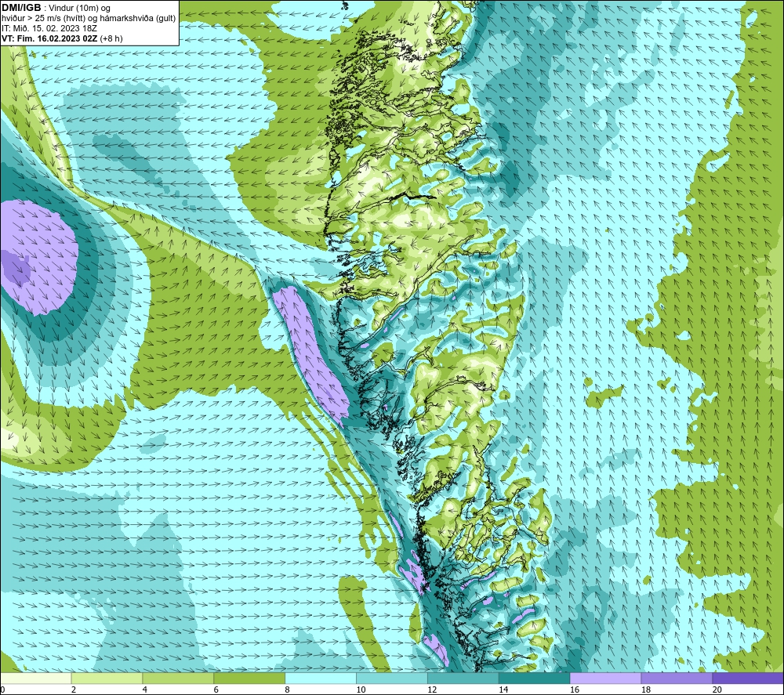Select the 6–8 m/s olive green swatch
Screen dimensions: 784x695
coord(249,678)
